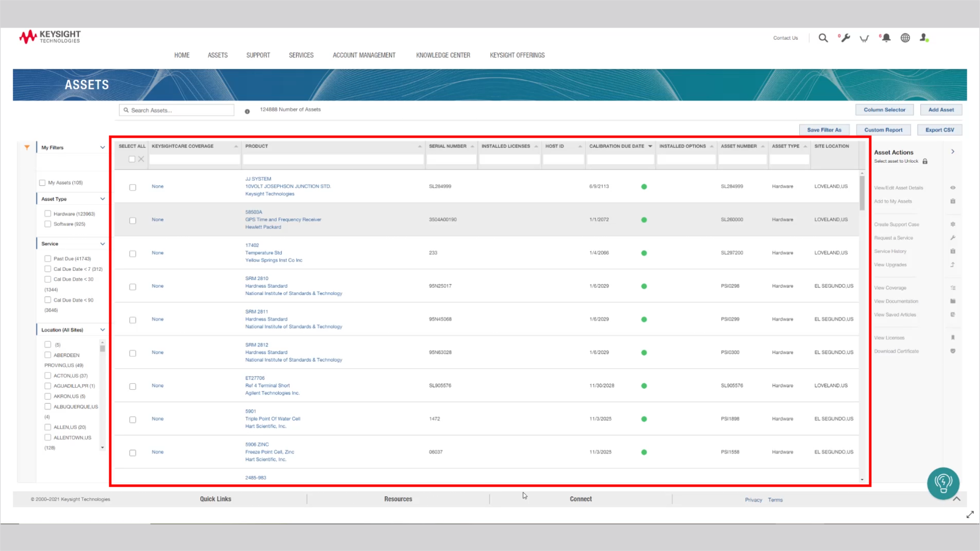Select the JJ SYSTEM asset row checkbox
This screenshot has width=980, height=551.
tap(133, 187)
